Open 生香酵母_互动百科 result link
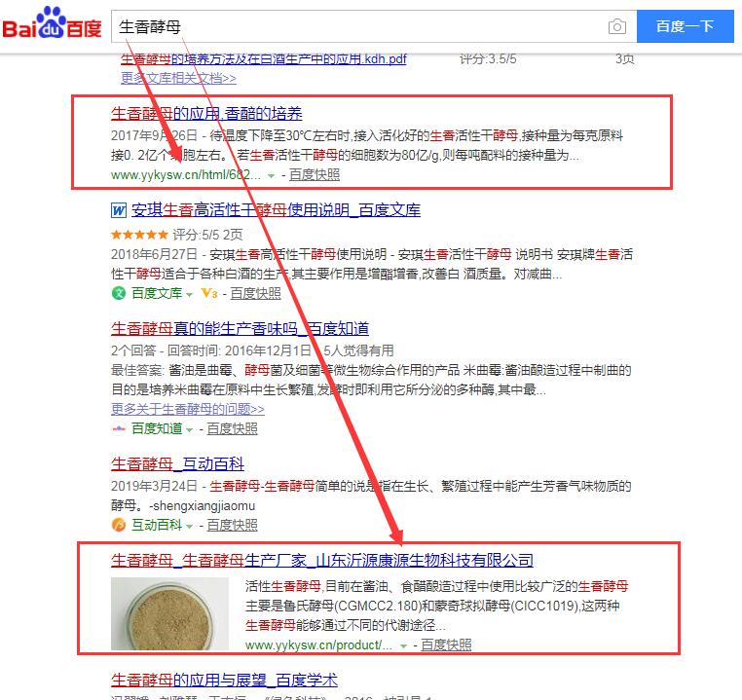Image resolution: width=742 pixels, height=700 pixels. click(177, 464)
